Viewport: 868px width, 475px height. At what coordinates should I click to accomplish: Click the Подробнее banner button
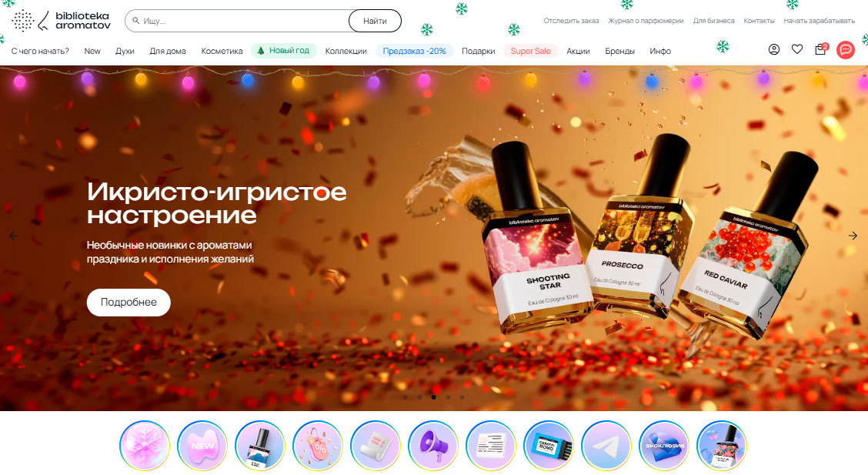tap(129, 303)
